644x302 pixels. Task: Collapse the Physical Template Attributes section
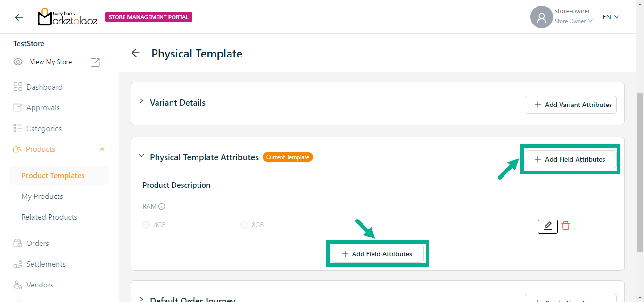tap(141, 156)
